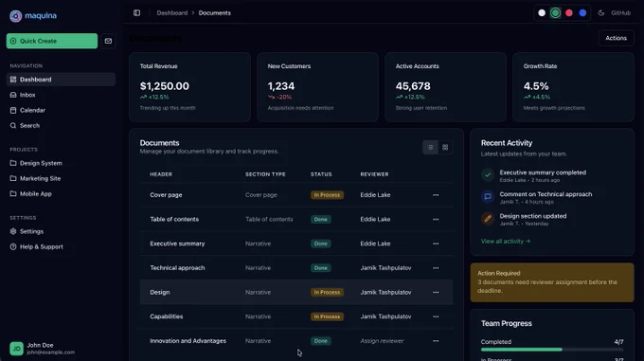Select the red theme color swatch

coord(569,12)
